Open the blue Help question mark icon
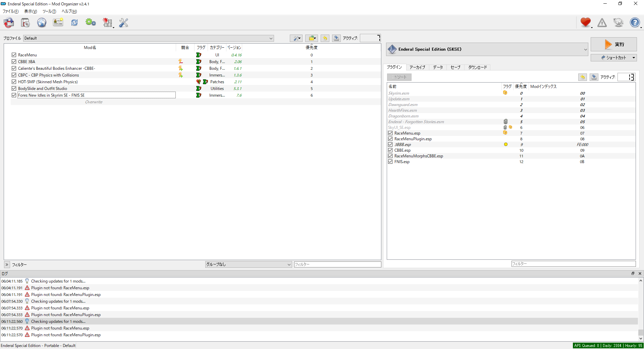 (635, 22)
